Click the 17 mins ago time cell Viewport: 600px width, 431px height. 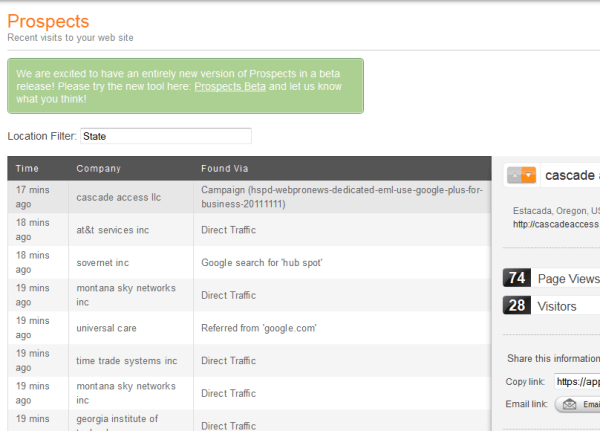(x=38, y=197)
